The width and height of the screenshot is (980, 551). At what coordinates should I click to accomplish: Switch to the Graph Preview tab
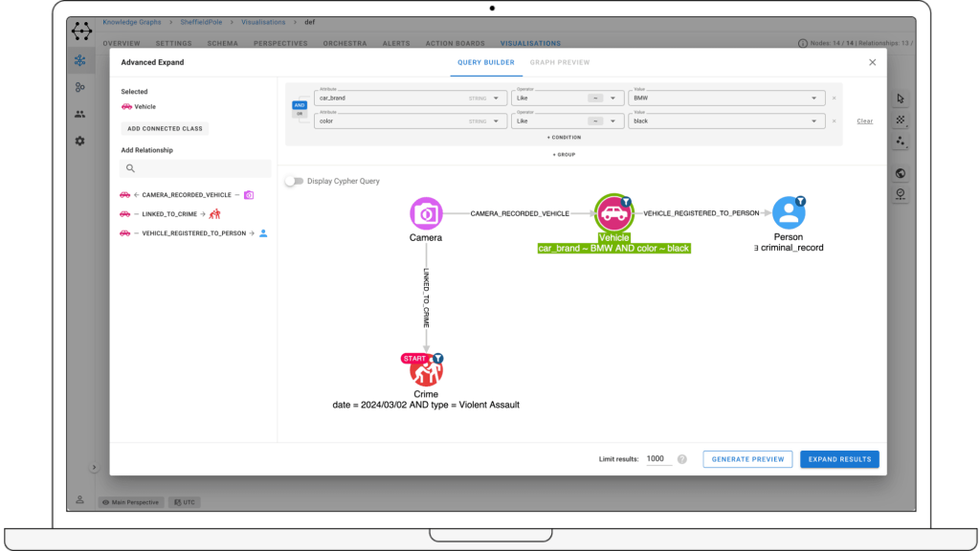[x=559, y=62]
